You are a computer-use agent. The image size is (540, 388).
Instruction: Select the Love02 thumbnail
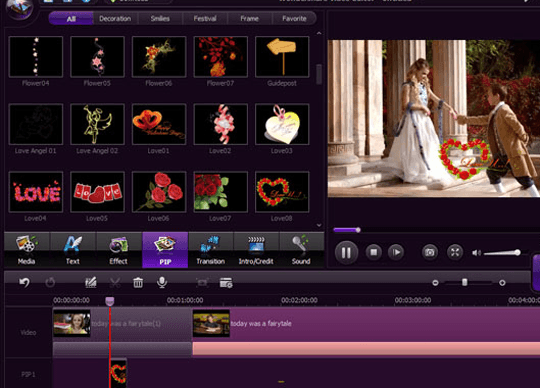[221, 124]
